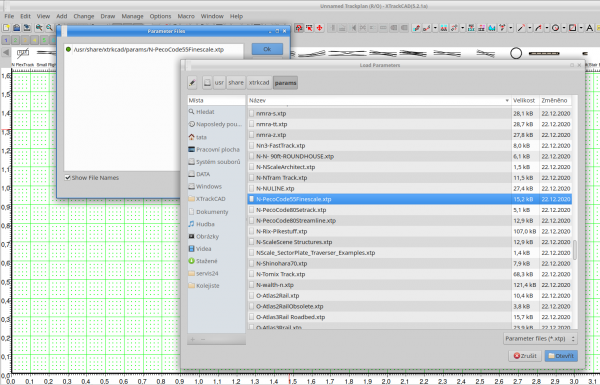Click the New trackplan icon

pyautogui.click(x=6, y=28)
